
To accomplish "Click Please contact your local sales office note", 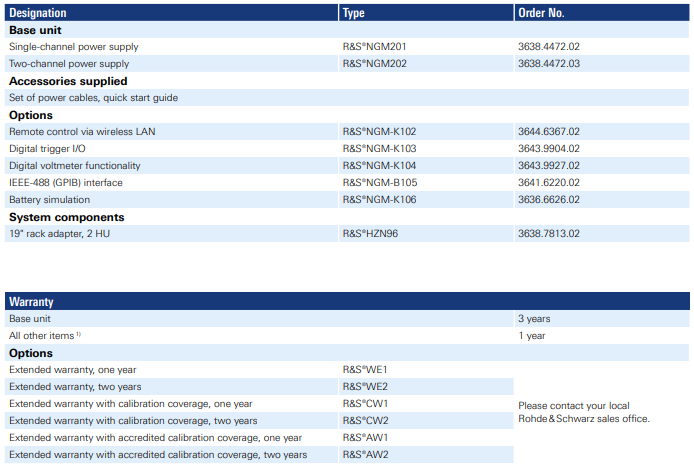I will (584, 412).
